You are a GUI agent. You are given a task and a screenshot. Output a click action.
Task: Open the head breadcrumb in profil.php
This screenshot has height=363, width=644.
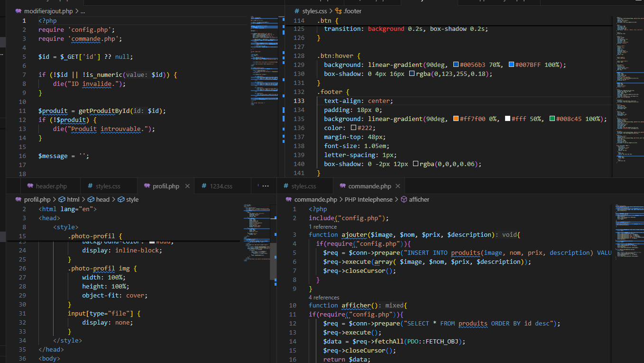click(102, 200)
